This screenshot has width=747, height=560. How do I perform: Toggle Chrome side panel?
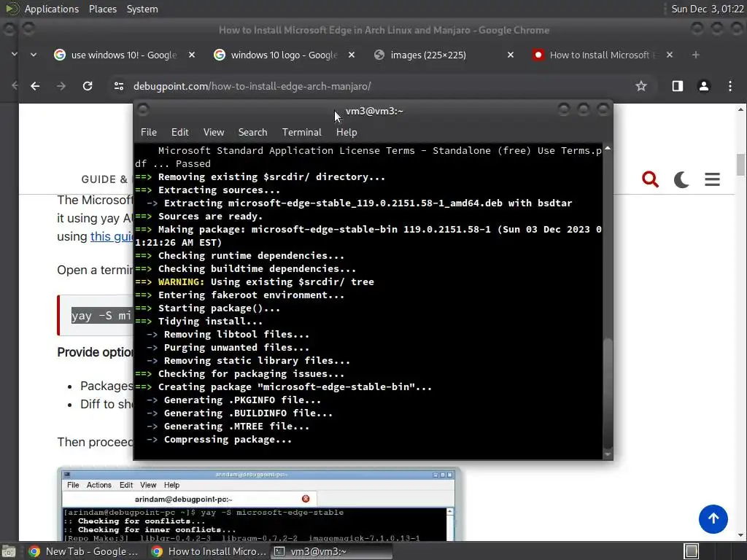click(x=677, y=86)
